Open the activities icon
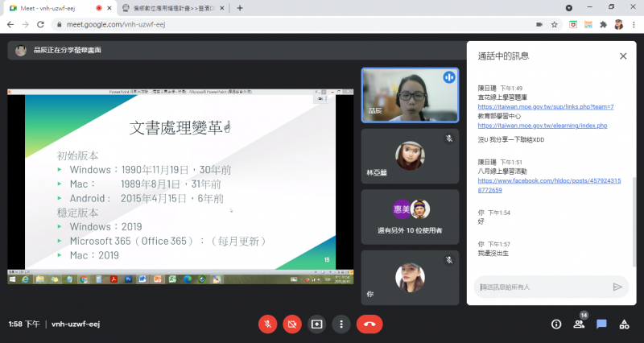 click(624, 324)
